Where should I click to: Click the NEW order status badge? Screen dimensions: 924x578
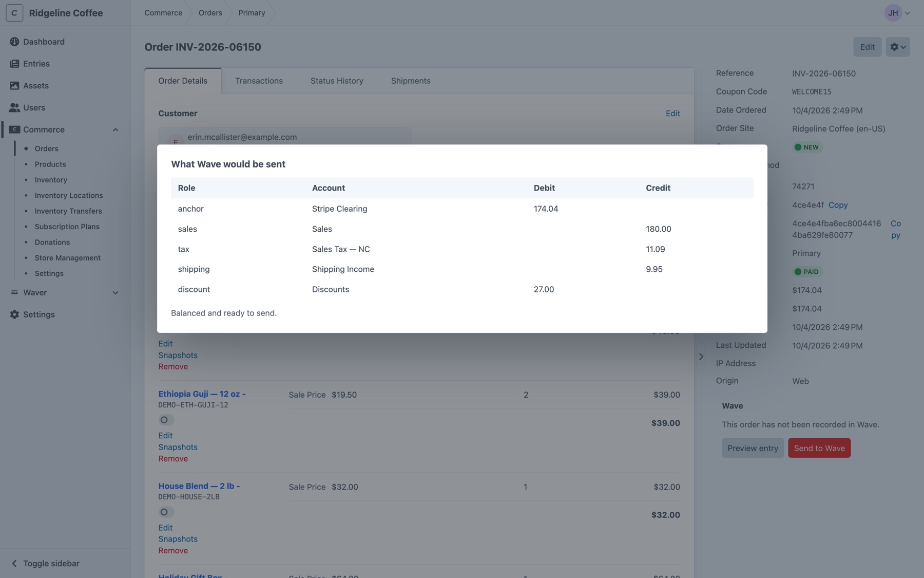(807, 147)
